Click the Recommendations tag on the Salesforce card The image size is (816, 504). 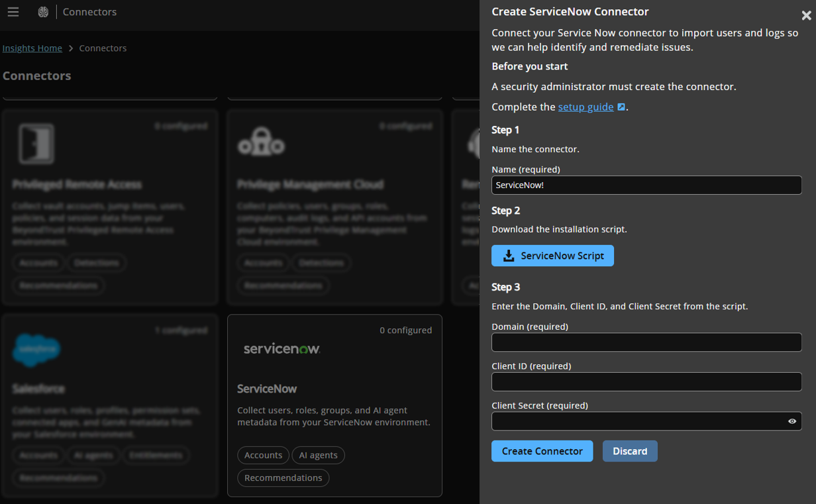[x=58, y=478]
